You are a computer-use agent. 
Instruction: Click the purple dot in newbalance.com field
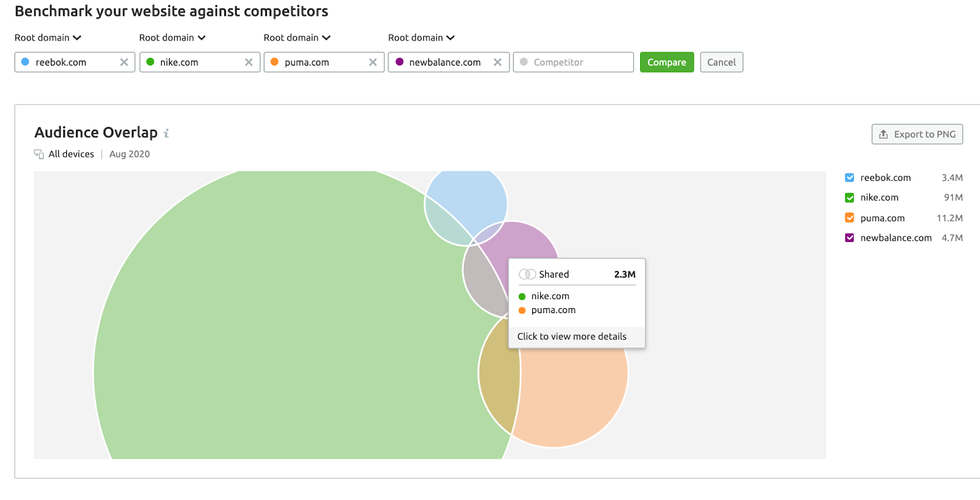[x=399, y=62]
